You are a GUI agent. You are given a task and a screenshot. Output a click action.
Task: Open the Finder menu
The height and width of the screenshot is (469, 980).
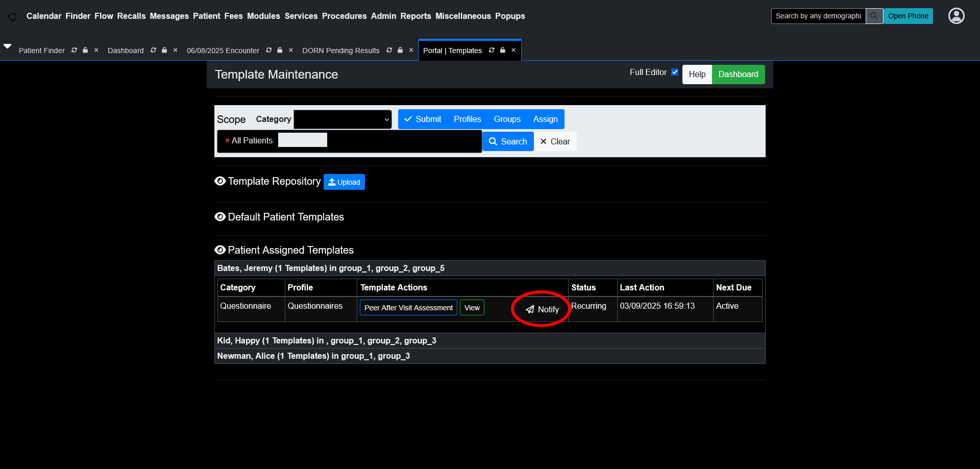(x=78, y=16)
